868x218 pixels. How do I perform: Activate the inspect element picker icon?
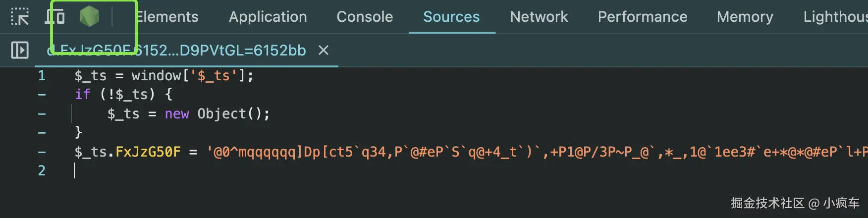pyautogui.click(x=20, y=17)
